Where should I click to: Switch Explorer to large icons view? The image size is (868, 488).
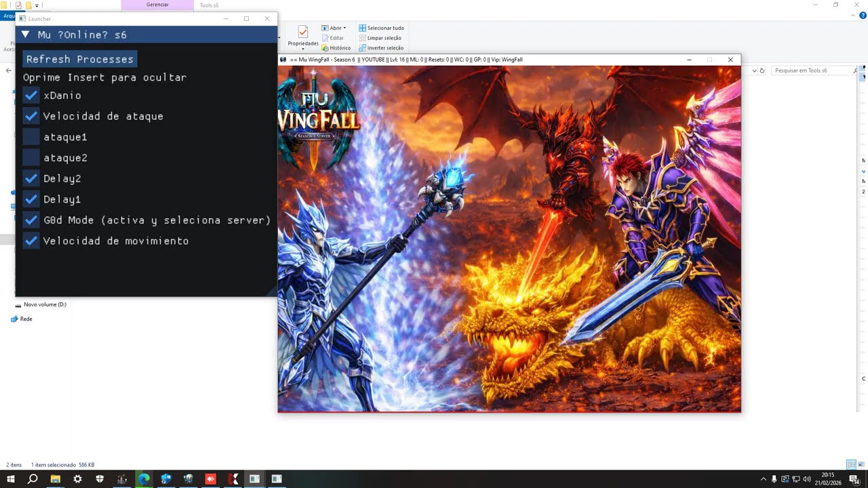[x=861, y=465]
